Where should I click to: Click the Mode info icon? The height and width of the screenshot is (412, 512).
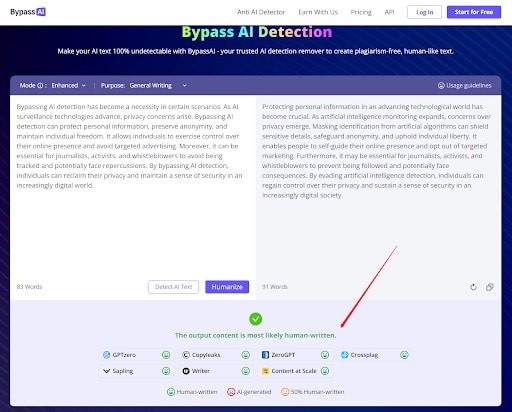tap(40, 86)
